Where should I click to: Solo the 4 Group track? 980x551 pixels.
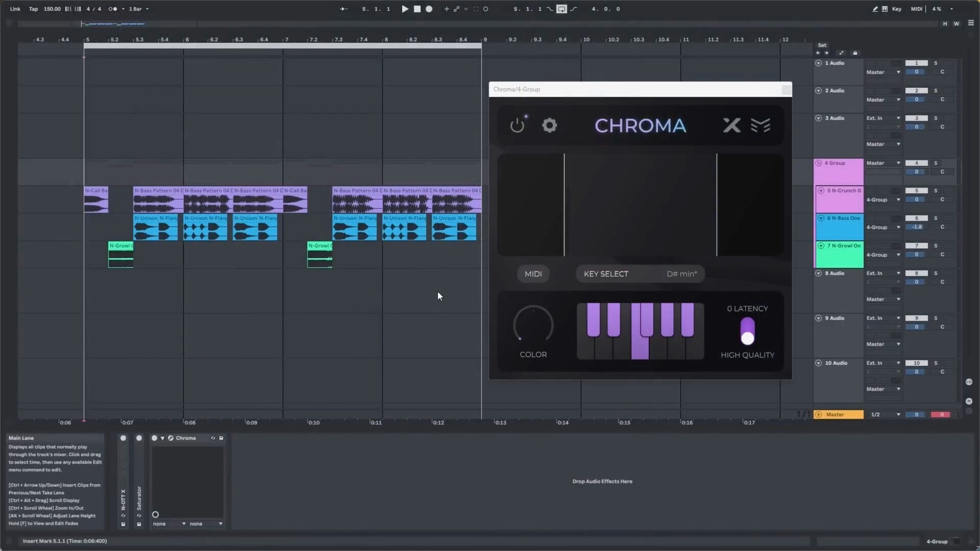tap(936, 163)
